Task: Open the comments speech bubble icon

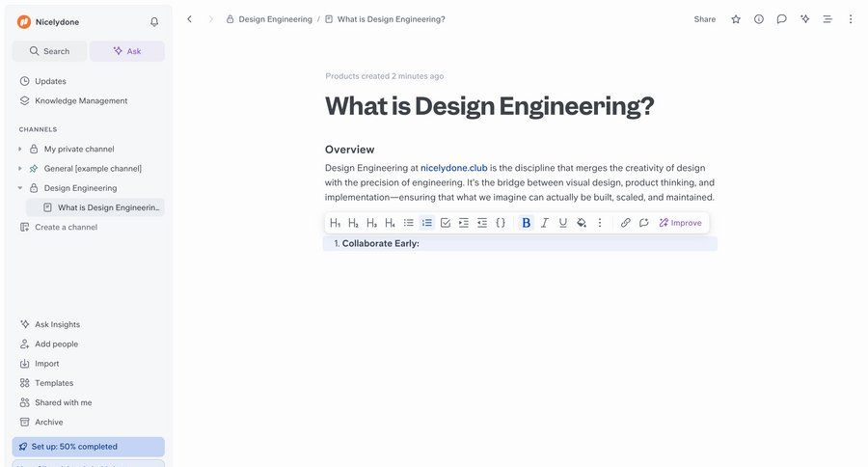Action: 782,19
